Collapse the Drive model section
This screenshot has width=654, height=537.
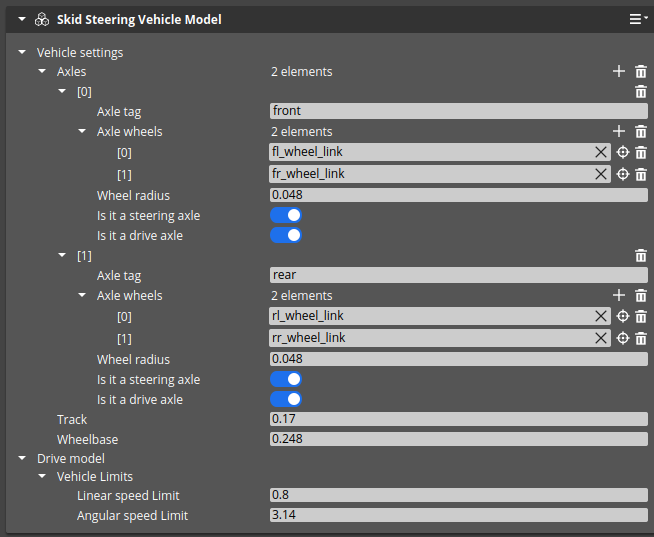pos(22,458)
